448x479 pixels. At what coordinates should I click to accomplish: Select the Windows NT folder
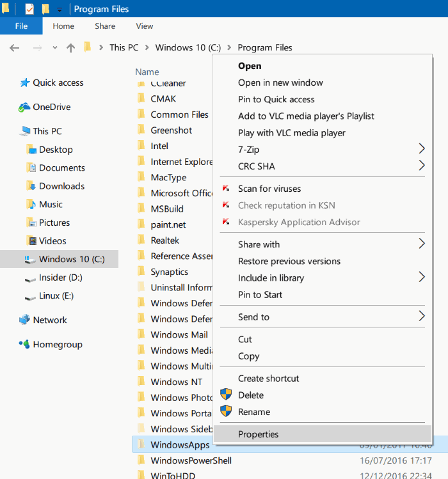[x=176, y=382]
